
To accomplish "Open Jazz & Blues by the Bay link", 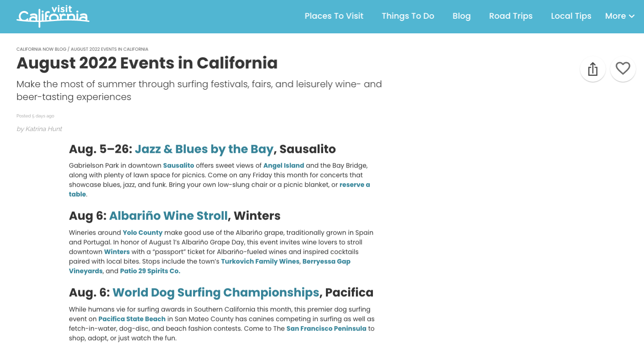I will [204, 149].
